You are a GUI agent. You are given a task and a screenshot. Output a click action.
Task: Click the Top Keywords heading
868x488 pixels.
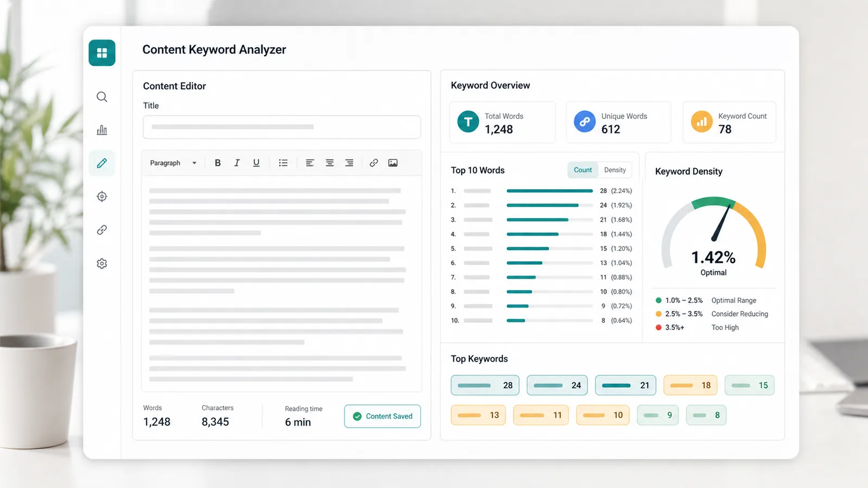(479, 359)
